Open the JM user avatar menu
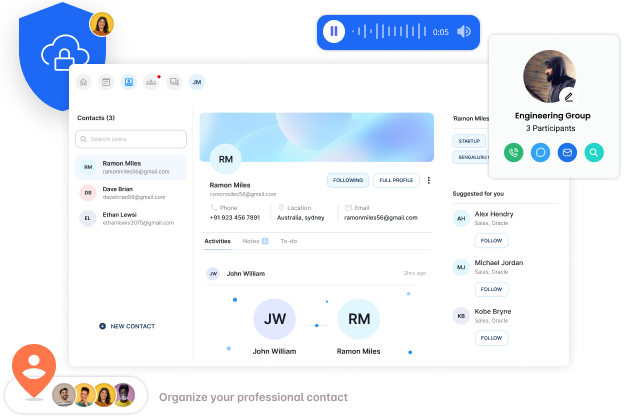 point(197,82)
